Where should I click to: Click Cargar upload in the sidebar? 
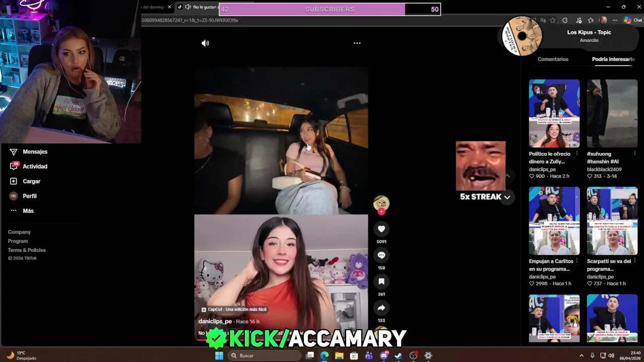(25, 181)
